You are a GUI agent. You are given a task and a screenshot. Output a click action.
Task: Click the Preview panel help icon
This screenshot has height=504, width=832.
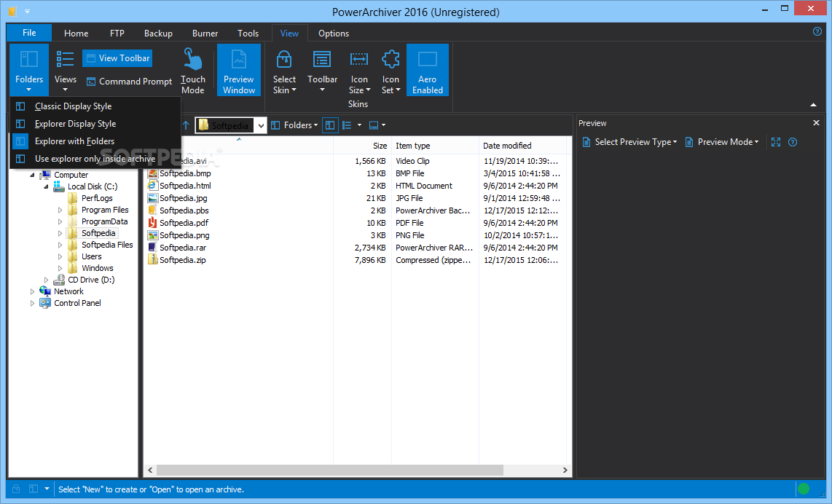(x=793, y=142)
